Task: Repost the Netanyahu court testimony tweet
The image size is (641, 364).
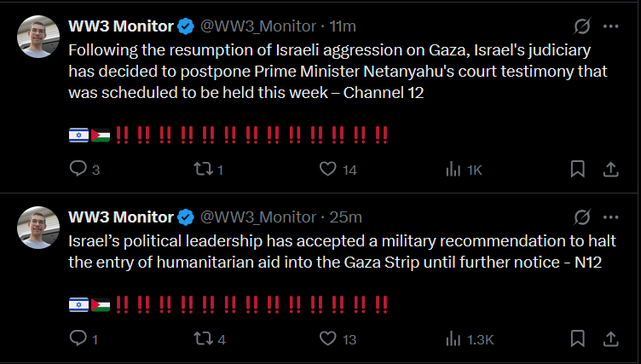Action: coord(201,170)
